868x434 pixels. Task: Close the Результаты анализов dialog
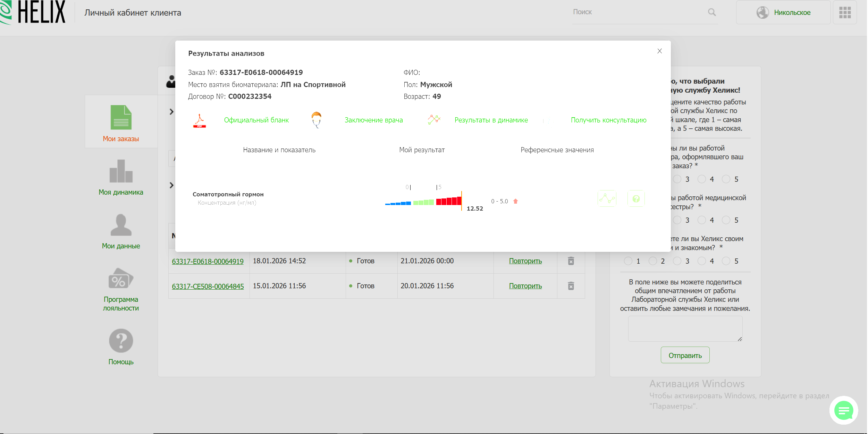(x=659, y=51)
